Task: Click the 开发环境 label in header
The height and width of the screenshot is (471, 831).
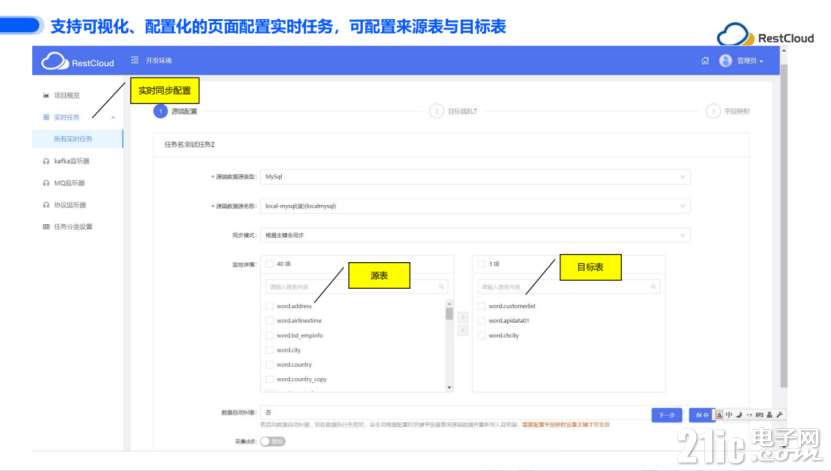Action: pos(158,60)
